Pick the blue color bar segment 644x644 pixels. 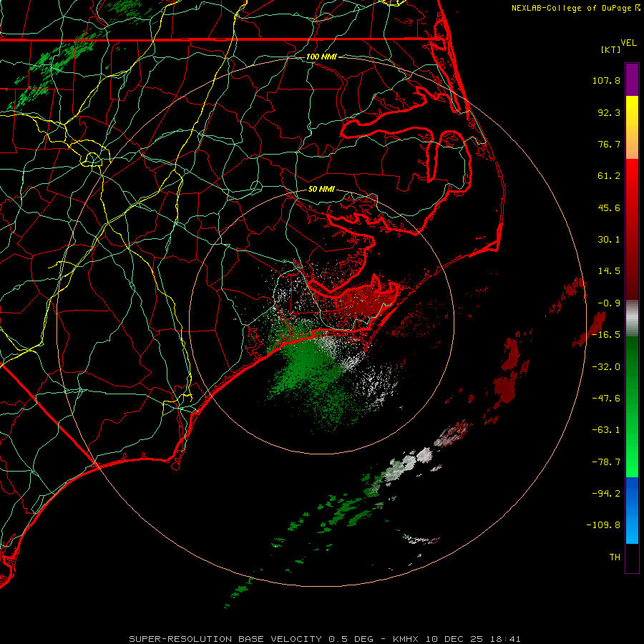(632, 510)
